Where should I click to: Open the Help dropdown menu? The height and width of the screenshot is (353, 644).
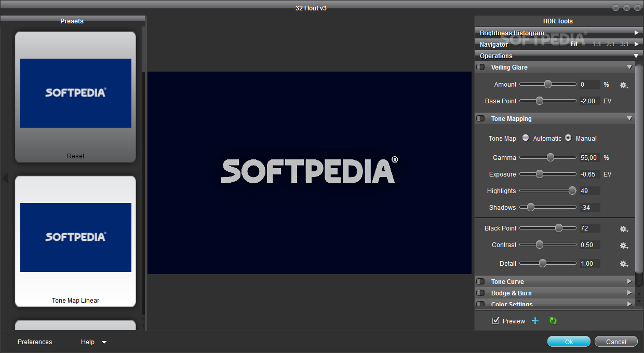click(93, 342)
